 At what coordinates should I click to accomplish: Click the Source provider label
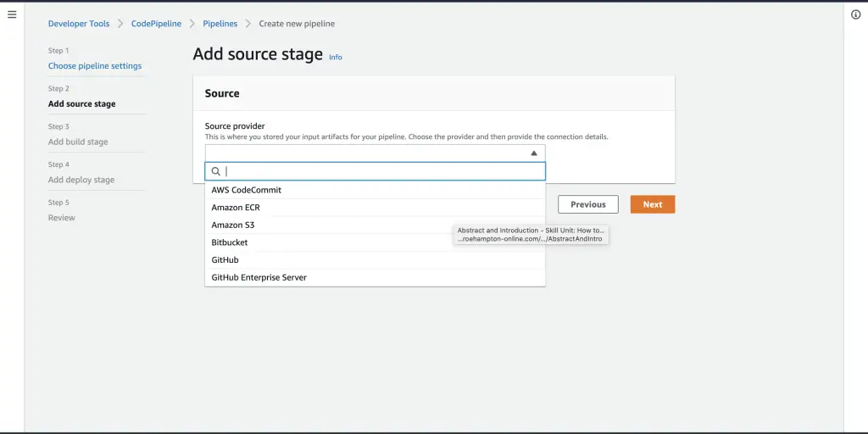coord(235,126)
